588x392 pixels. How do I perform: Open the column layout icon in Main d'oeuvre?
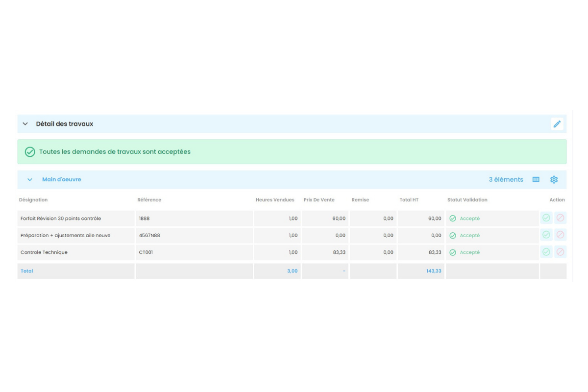(x=536, y=180)
